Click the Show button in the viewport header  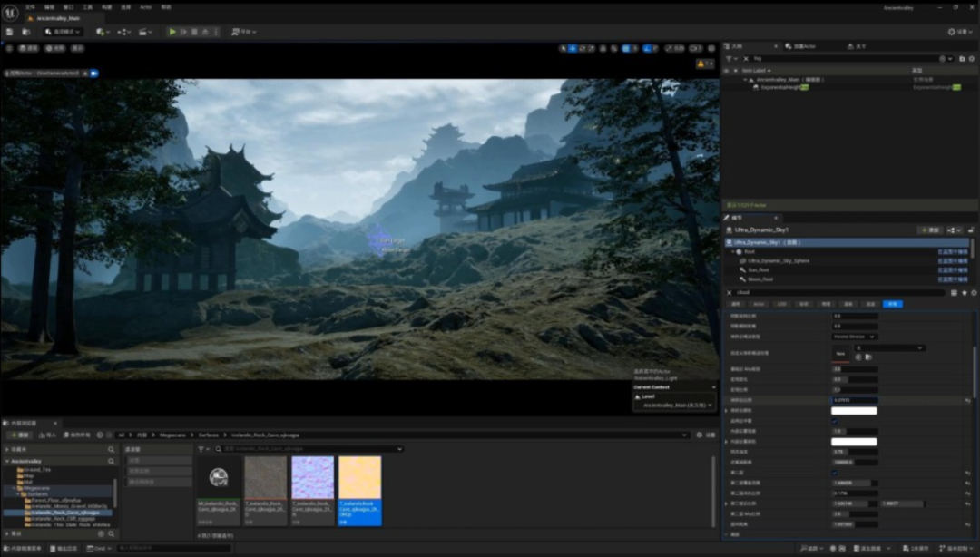(x=77, y=48)
